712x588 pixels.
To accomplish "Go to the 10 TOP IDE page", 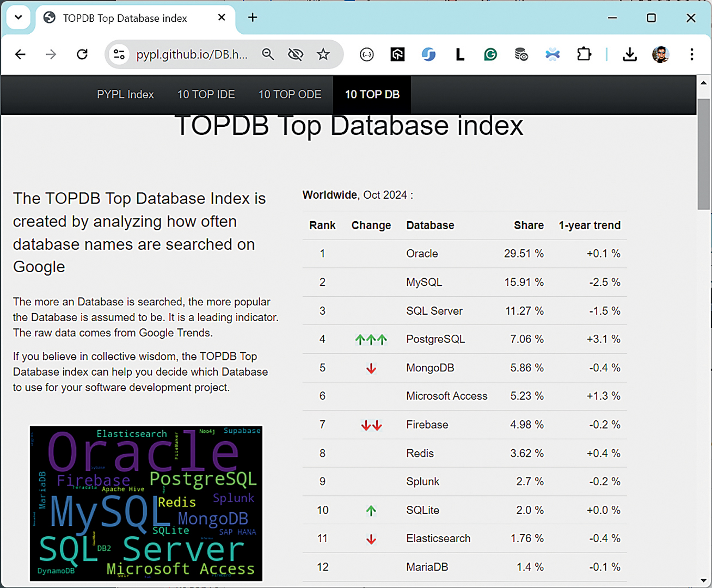I will tap(206, 94).
